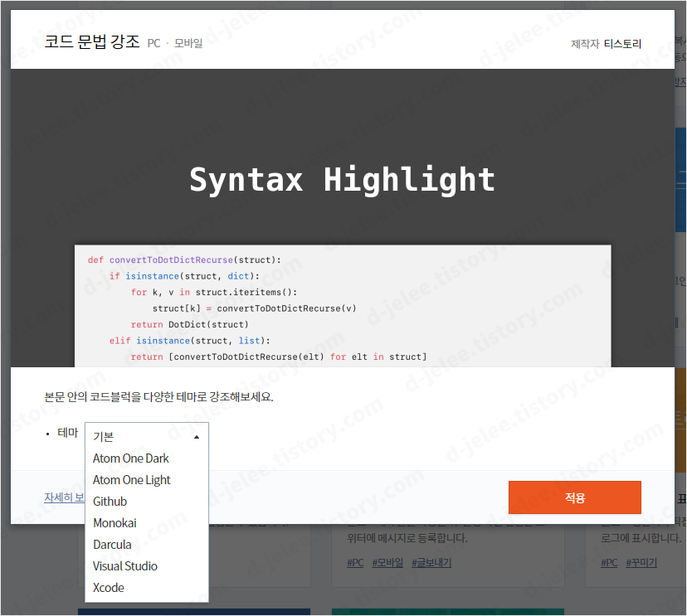Click the orange 적용 apply button
Screen dimensions: 687x616
tap(574, 497)
